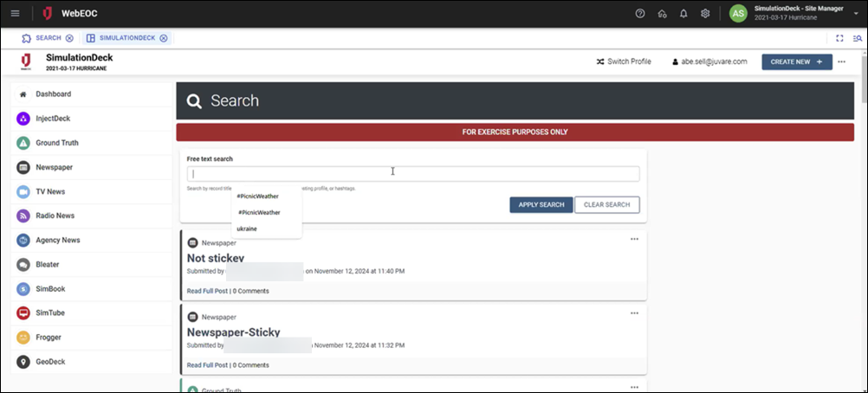The image size is (868, 393).
Task: Click the Switch Profile link
Action: (623, 61)
